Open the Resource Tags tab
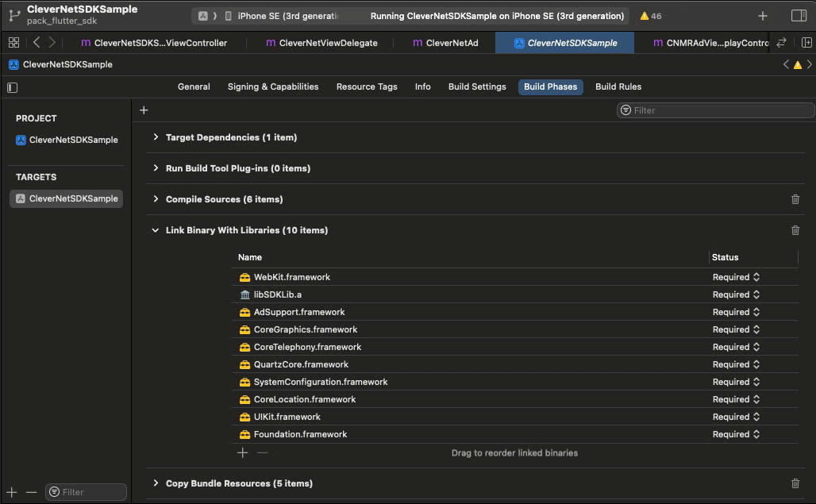This screenshot has width=816, height=504. pyautogui.click(x=367, y=87)
